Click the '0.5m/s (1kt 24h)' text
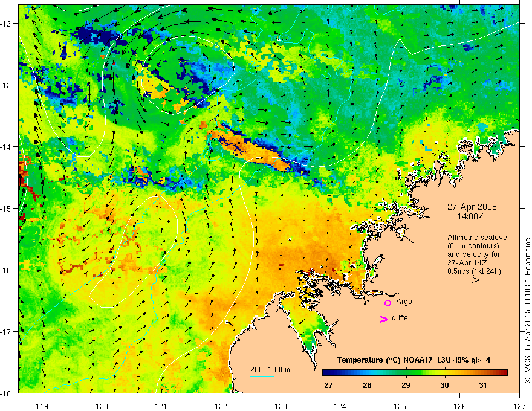The image size is (532, 411). click(474, 271)
